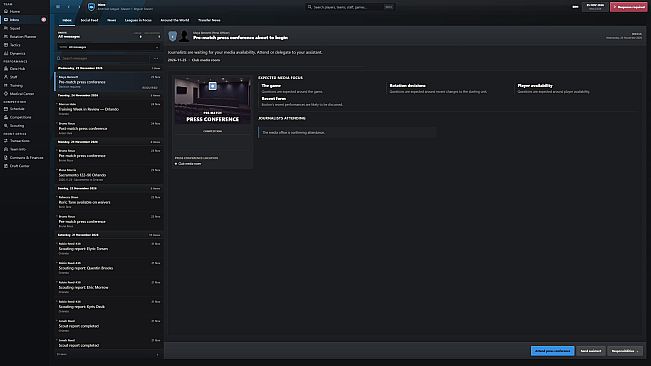Click the Saturday date group header
Image resolution: width=651 pixels, height=366 pixels.
point(109,235)
